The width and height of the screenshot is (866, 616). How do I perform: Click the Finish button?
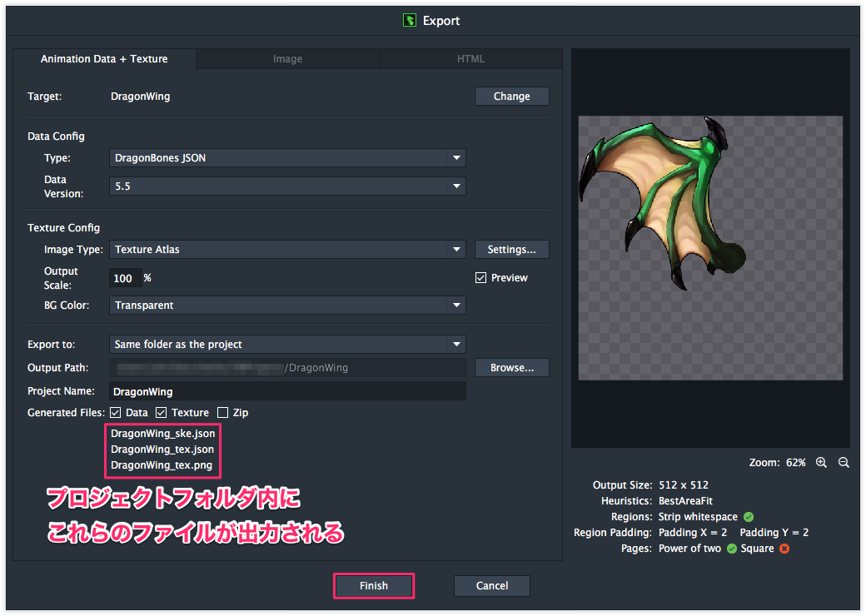point(374,586)
